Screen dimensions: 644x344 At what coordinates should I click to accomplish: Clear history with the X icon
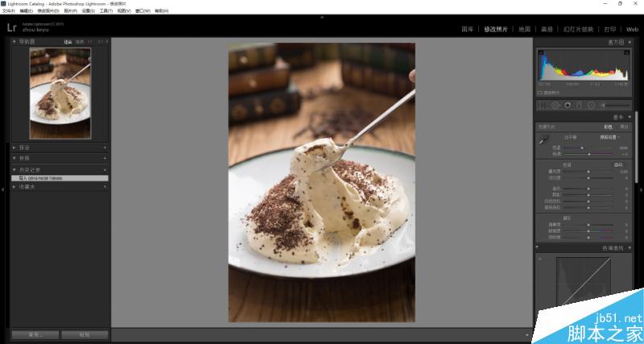tap(105, 170)
